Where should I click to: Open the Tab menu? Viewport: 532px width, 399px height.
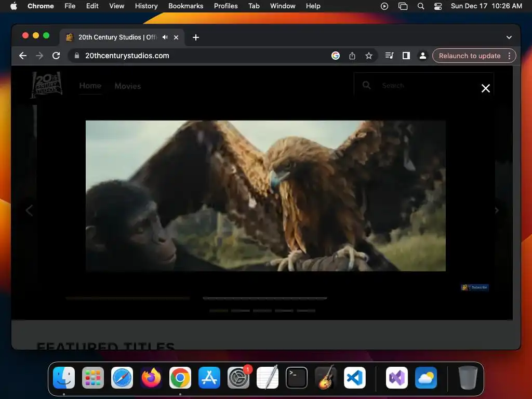click(254, 6)
